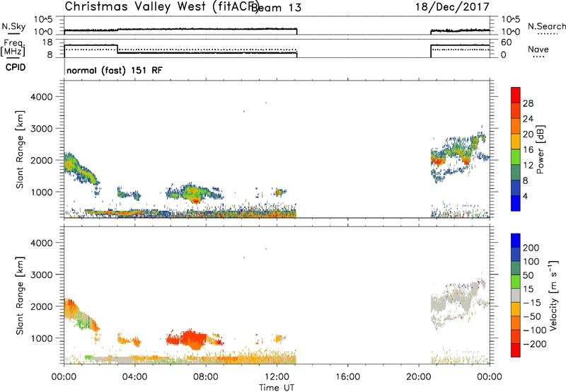The height and width of the screenshot is (392, 566).
Task: Click the "24" Power color bar label
Action: (x=528, y=119)
